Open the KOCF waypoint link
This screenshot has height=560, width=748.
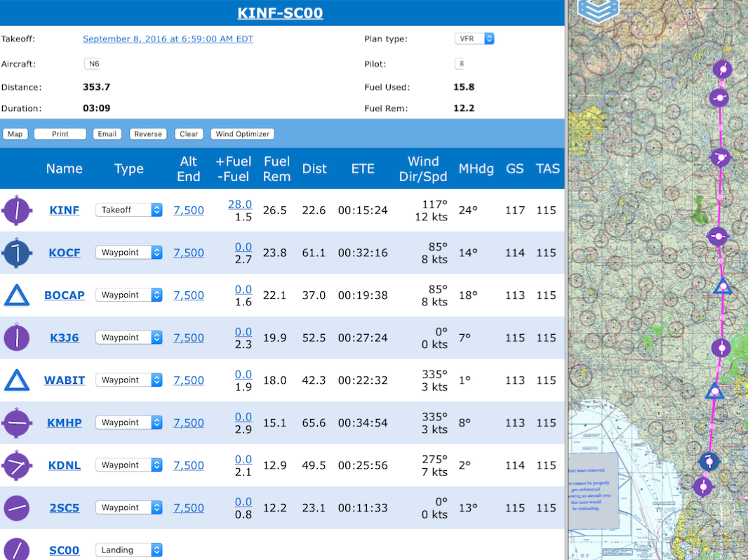pos(65,253)
